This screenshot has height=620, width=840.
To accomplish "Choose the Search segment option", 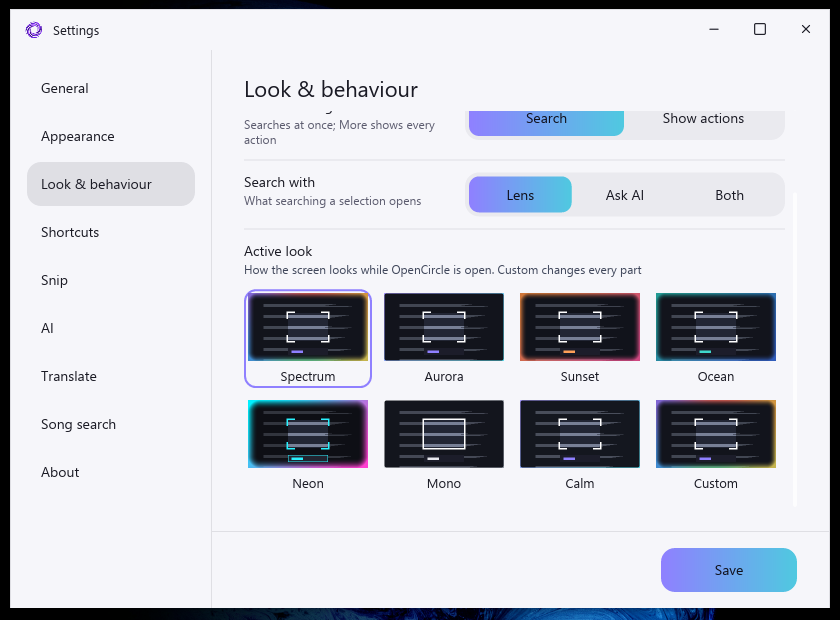I will [546, 122].
